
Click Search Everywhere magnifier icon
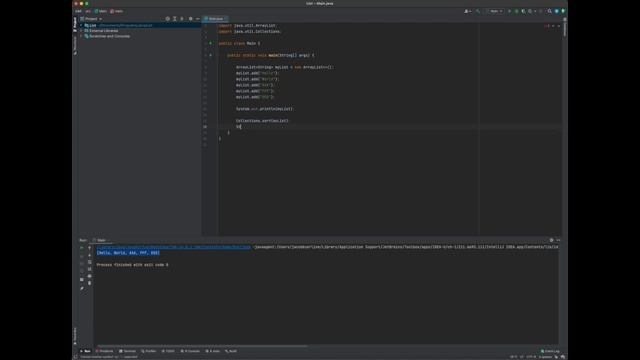[x=549, y=11]
